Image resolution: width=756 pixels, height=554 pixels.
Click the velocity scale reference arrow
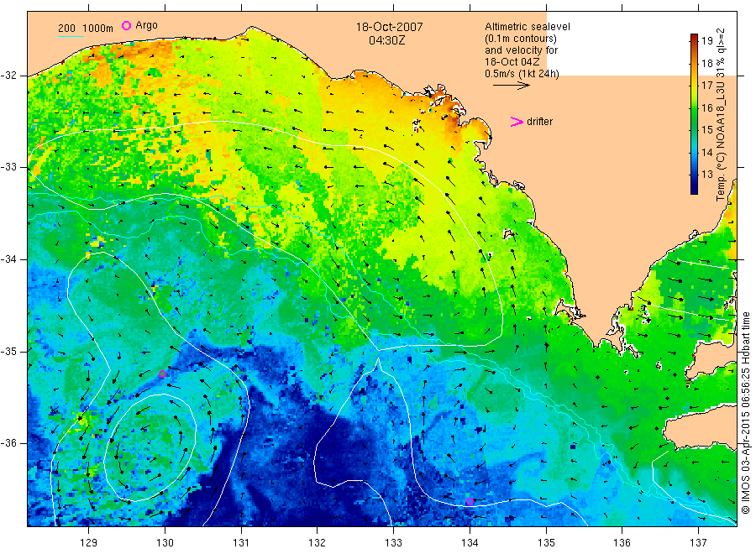point(511,86)
